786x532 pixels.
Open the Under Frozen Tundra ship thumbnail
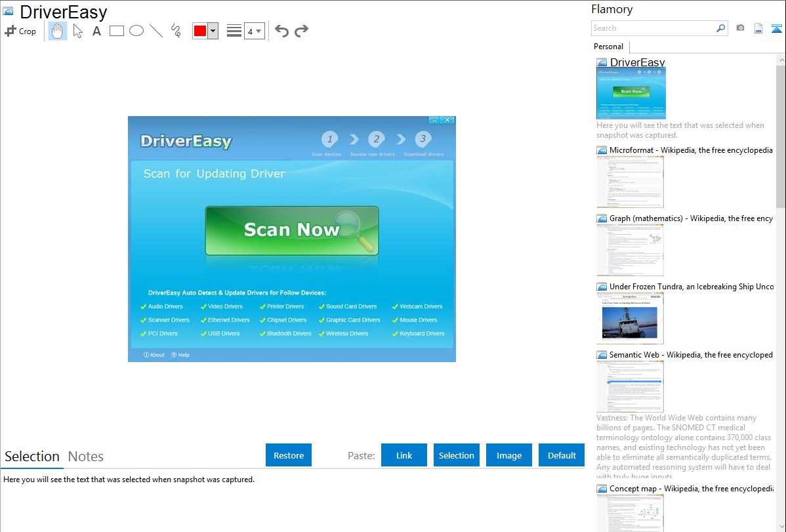630,318
